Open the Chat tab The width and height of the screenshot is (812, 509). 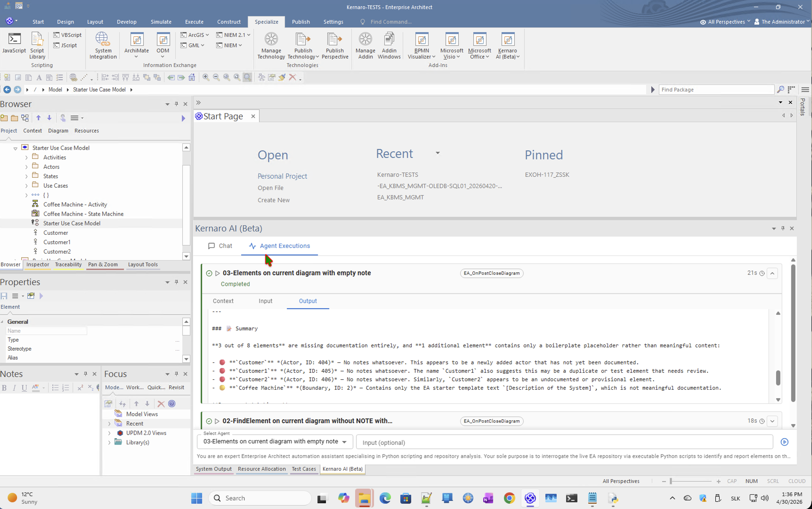point(220,246)
